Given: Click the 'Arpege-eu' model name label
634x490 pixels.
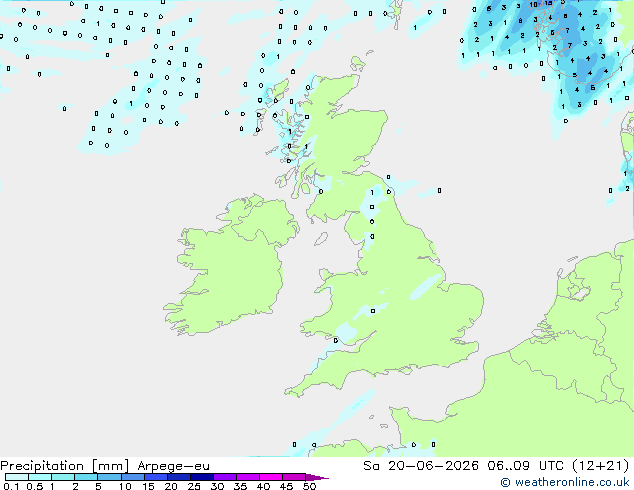Looking at the screenshot, I should pos(173,466).
